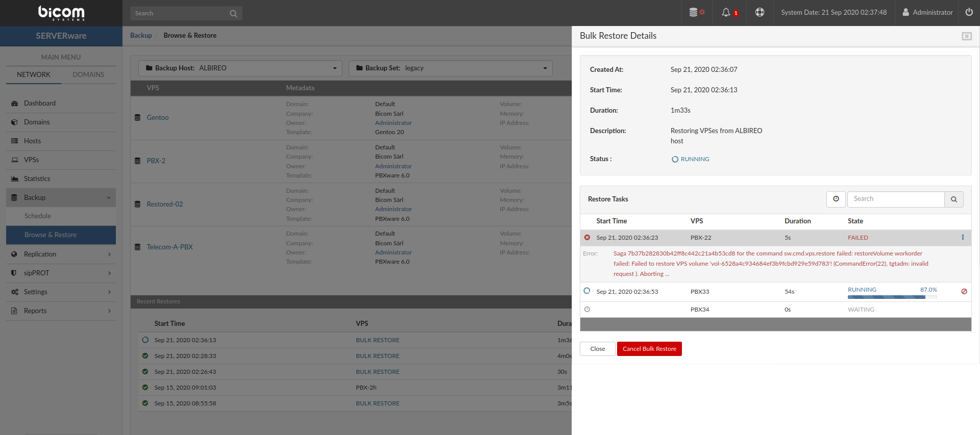Click the Gentoo VPS database icon
980x435 pixels.
[137, 117]
